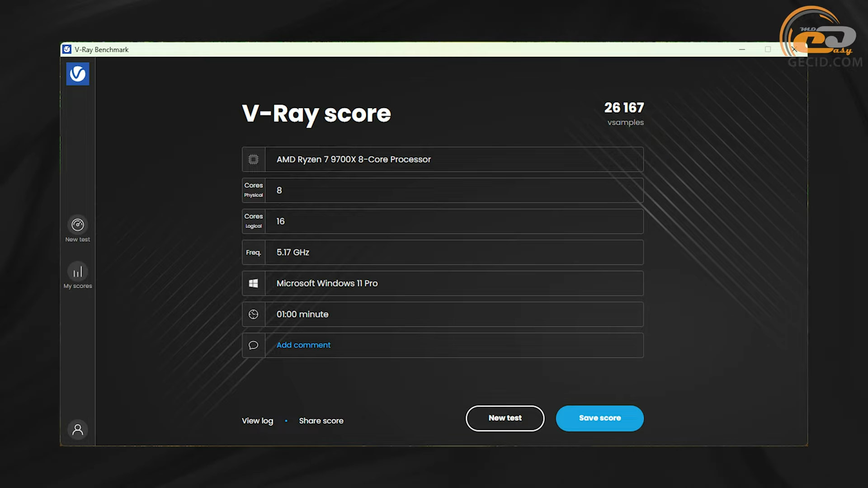Click the CPU chip icon beside processor name
The image size is (868, 488).
[x=254, y=160]
